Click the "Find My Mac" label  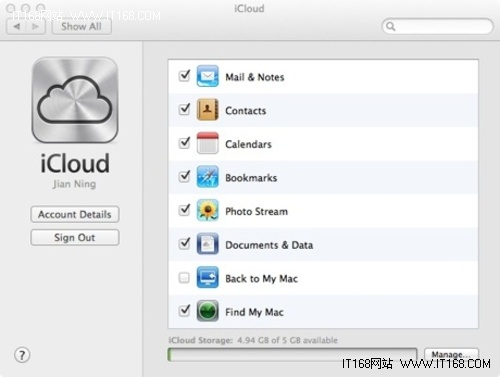point(254,312)
